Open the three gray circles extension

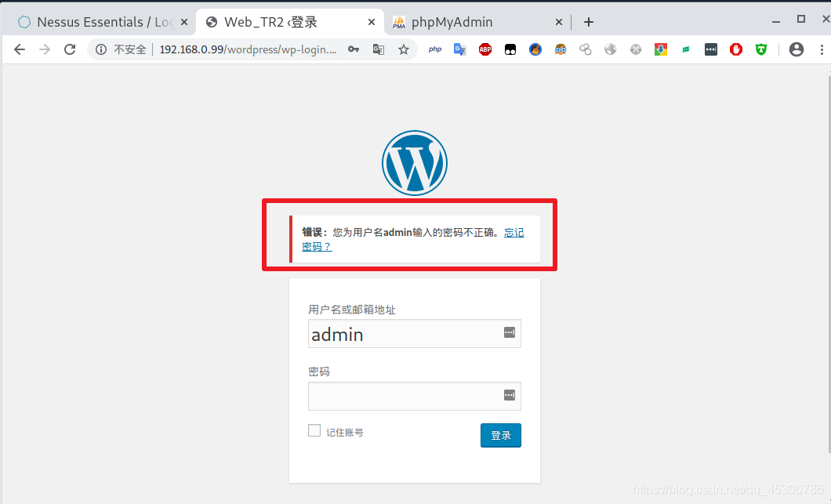[585, 49]
